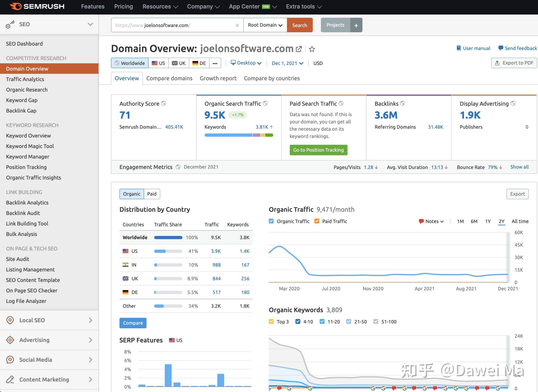Click Export to PDF button
This screenshot has width=538, height=392.
pos(514,63)
